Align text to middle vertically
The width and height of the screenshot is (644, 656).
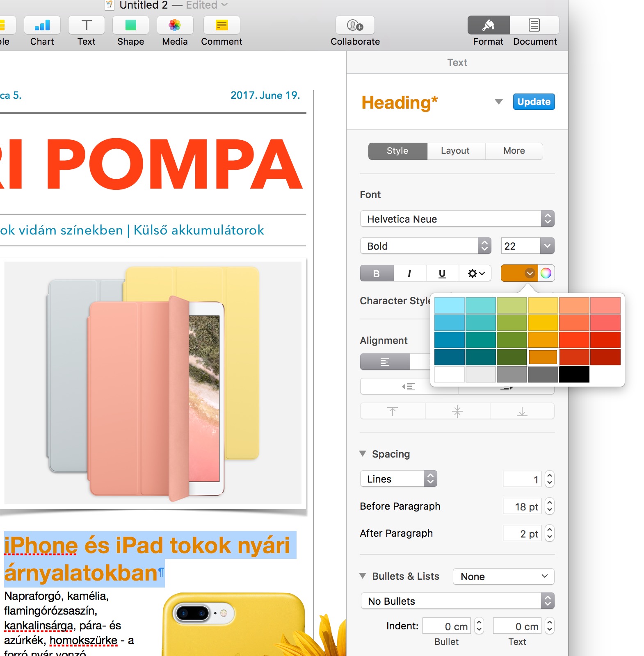coord(457,411)
